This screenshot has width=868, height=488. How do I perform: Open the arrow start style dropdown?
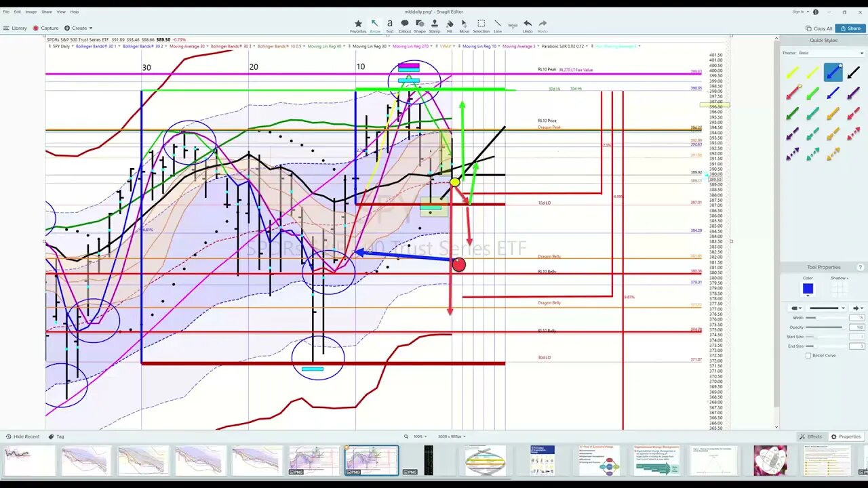797,308
